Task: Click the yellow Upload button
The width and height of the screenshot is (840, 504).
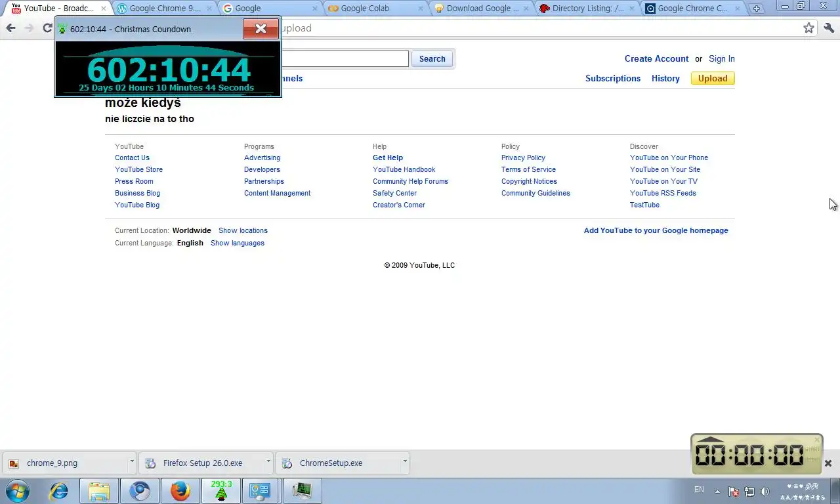Action: click(x=713, y=78)
